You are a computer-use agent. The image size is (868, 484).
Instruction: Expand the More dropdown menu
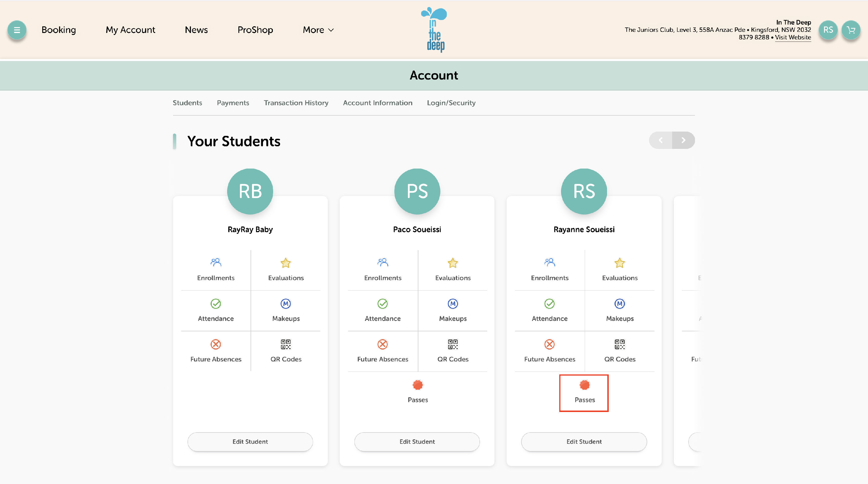pos(318,30)
